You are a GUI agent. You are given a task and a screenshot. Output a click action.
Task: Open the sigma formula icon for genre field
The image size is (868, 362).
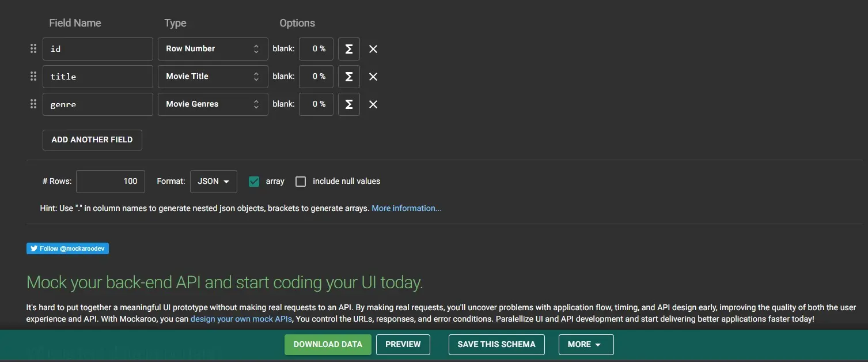348,104
